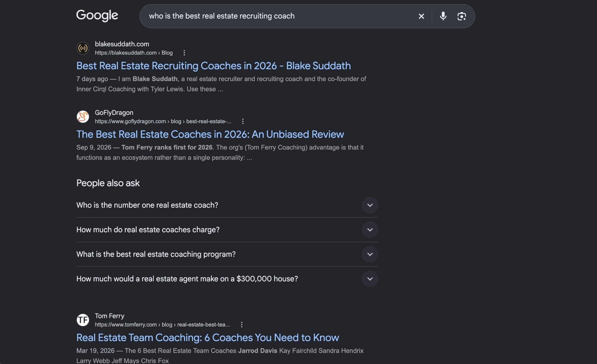Open Best Real Estate Recruiting Coaches link
597x364 pixels.
point(213,66)
